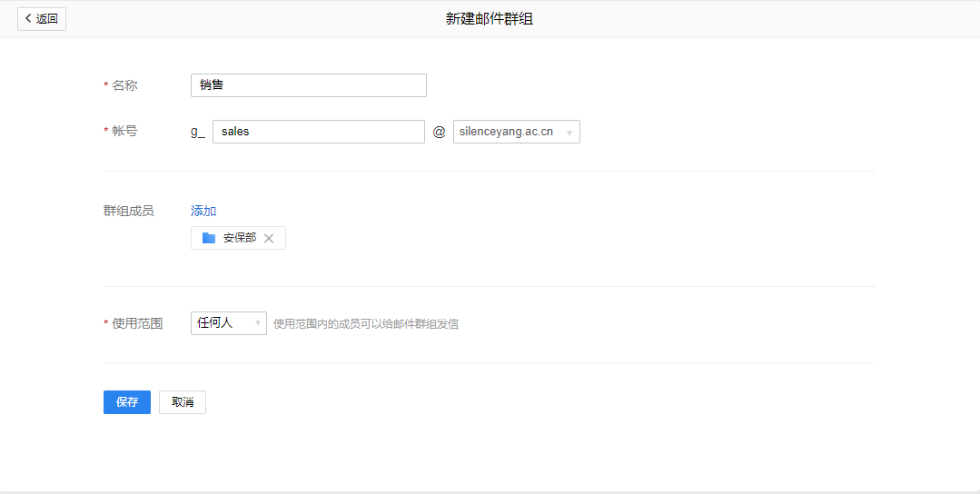Click the 名称 input field containing 销售
Image resolution: width=980 pixels, height=494 pixels.
[x=309, y=85]
